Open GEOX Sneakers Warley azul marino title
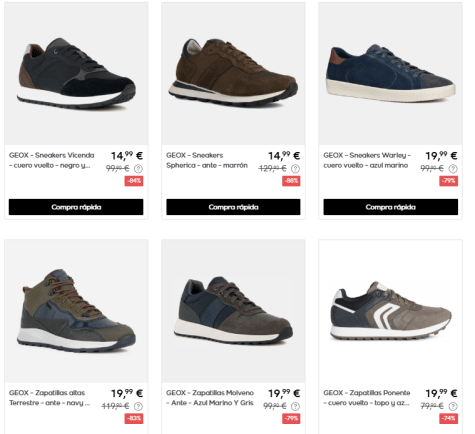This screenshot has width=475, height=434. click(x=367, y=160)
